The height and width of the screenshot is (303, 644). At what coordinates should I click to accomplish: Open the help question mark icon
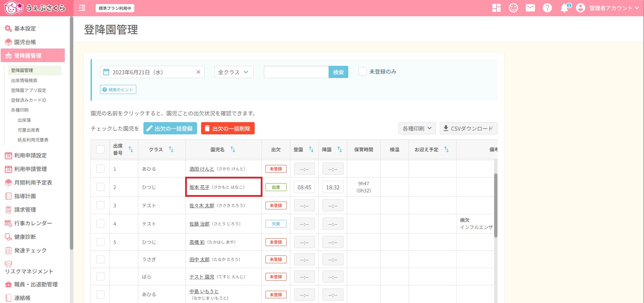pos(547,8)
